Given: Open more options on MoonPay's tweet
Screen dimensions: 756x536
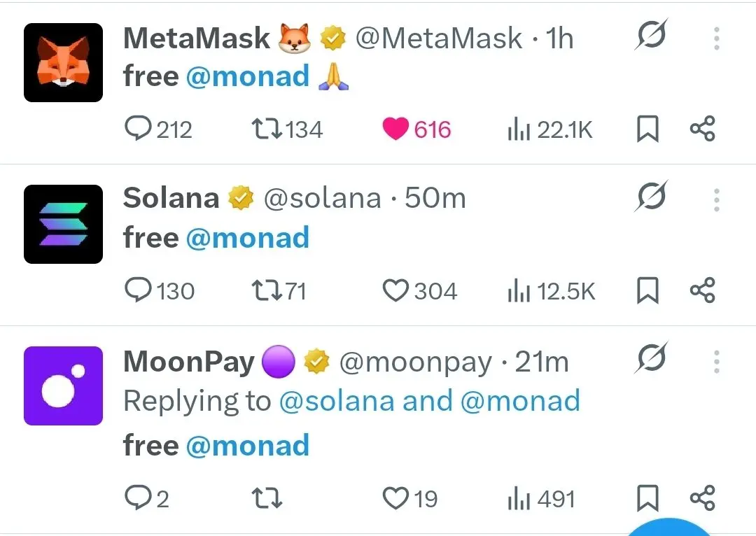Looking at the screenshot, I should [716, 362].
